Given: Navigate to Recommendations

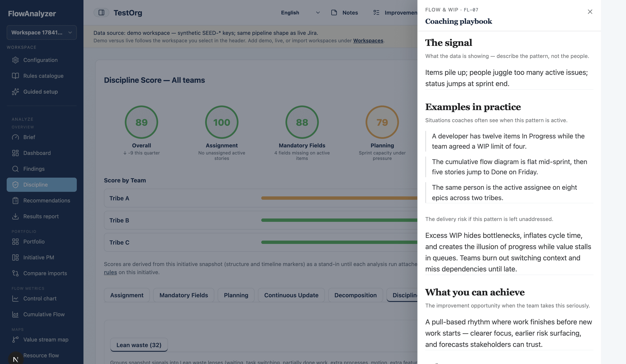Looking at the screenshot, I should 42,201.
